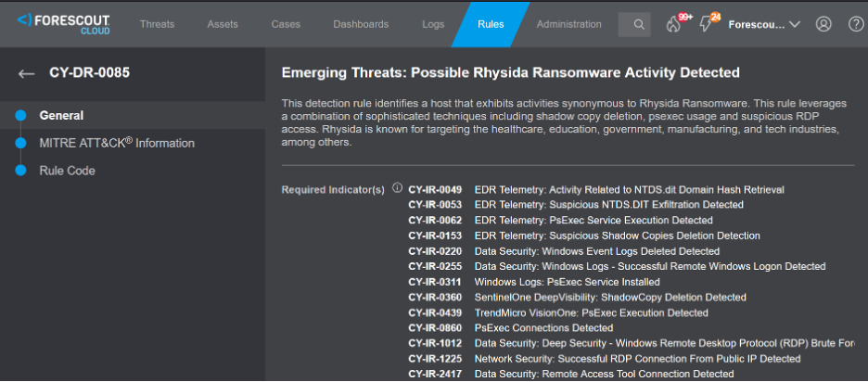
Task: Switch to the Assets tab
Action: [x=223, y=24]
